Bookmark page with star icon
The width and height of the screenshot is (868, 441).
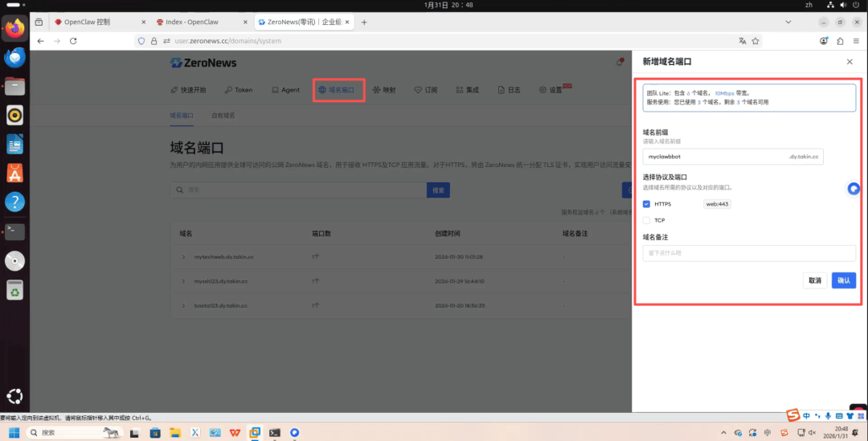[x=755, y=41]
